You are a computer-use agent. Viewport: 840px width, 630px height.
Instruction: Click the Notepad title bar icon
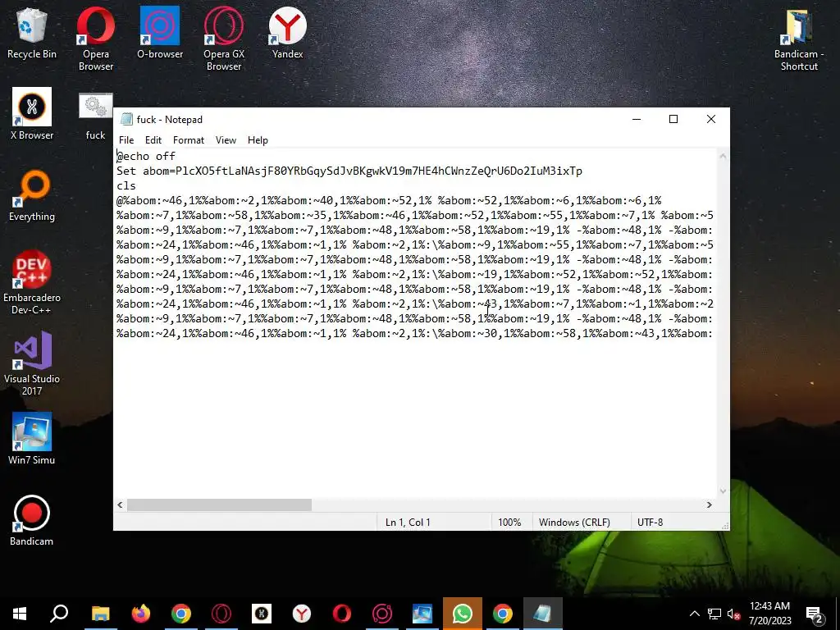point(126,119)
